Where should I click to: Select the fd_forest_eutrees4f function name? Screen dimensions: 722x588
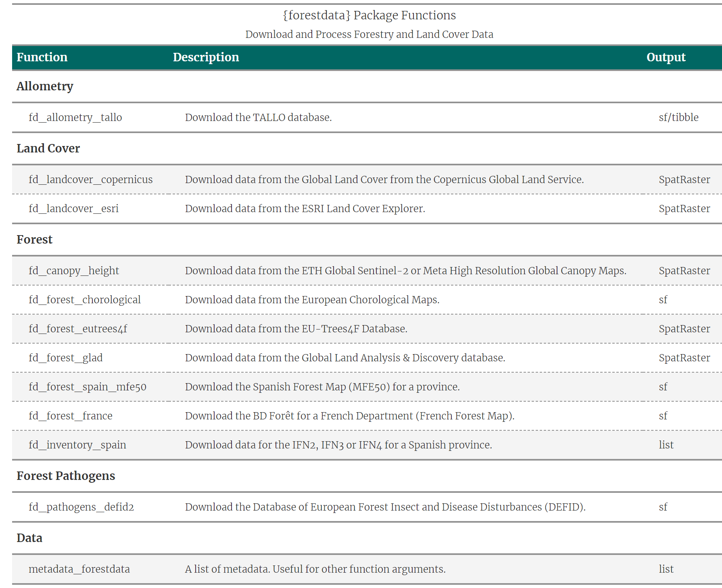(78, 329)
